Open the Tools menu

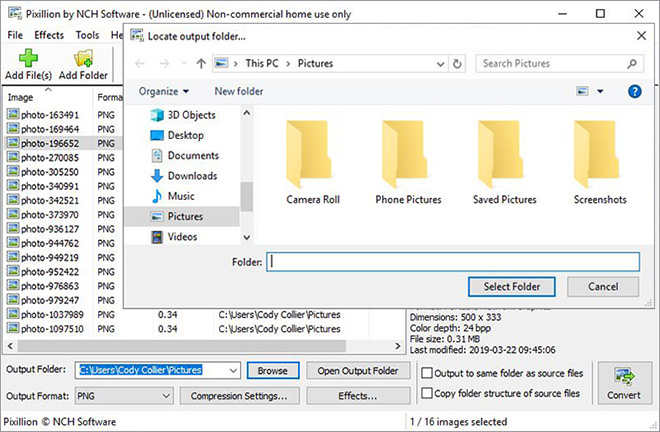point(87,35)
